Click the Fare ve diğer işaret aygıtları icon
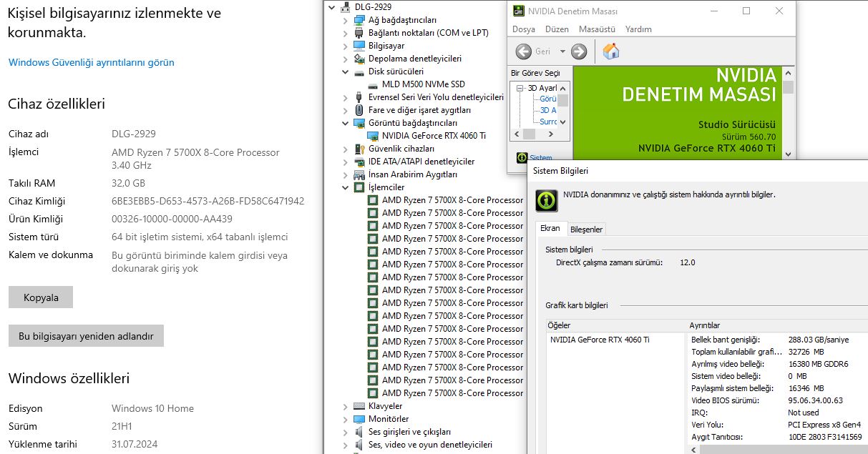 359,110
